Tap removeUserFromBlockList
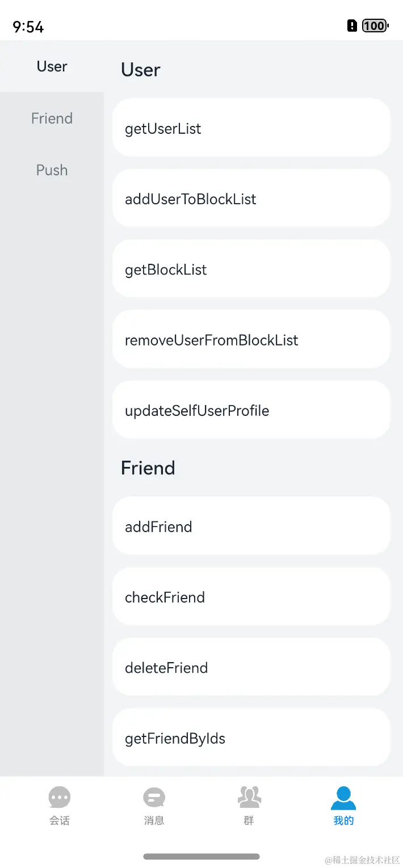The image size is (403, 868). 251,339
